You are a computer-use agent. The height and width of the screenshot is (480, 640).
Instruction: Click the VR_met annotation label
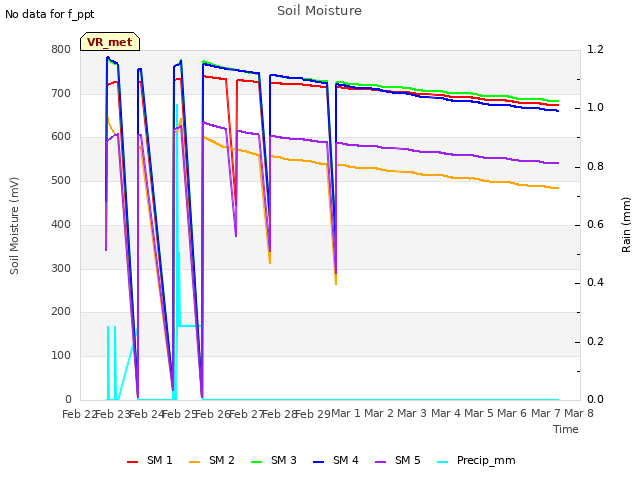tap(110, 42)
